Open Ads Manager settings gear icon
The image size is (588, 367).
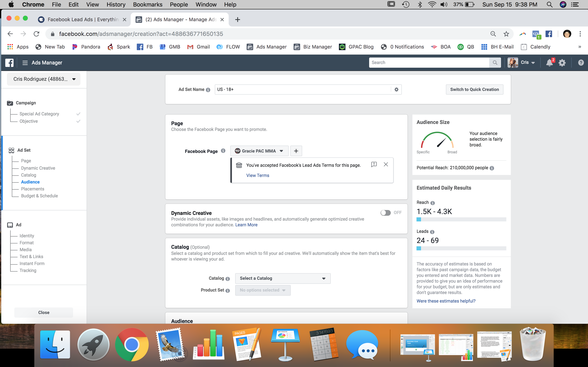(x=562, y=63)
